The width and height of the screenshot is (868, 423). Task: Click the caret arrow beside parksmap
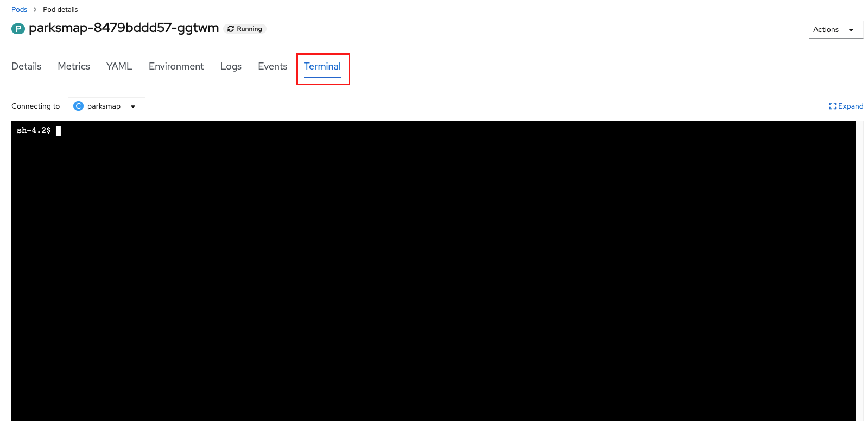click(x=133, y=106)
